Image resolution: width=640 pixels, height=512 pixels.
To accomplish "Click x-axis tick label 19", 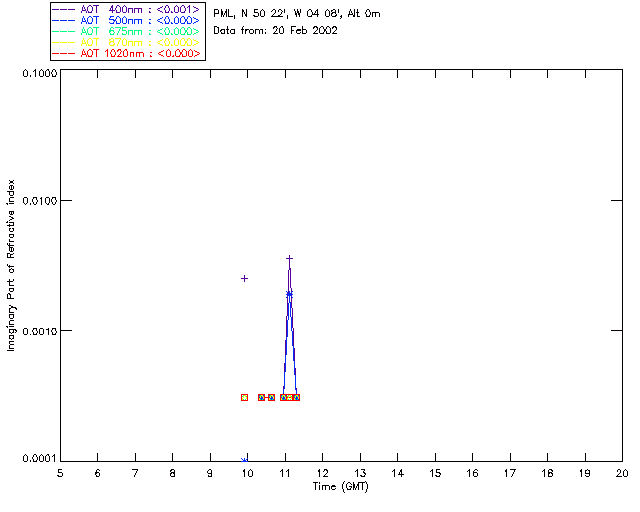I will click(x=585, y=473).
